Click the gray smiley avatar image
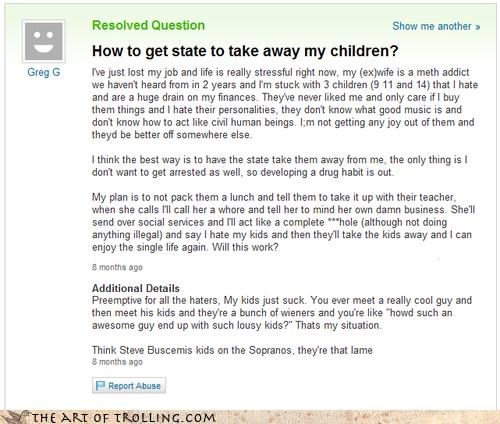The image size is (500, 424). click(x=44, y=42)
